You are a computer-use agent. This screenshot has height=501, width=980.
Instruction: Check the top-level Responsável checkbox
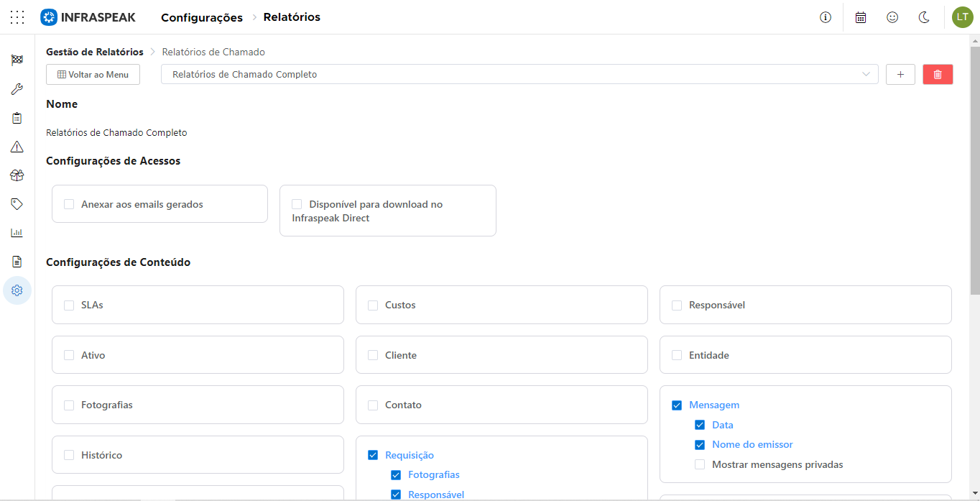677,305
